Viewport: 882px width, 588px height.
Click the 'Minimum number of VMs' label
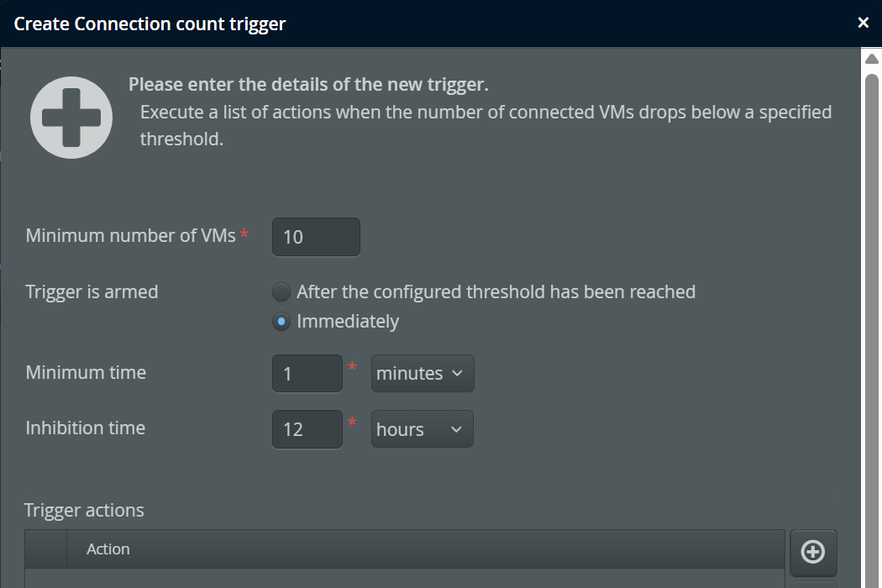coord(130,236)
